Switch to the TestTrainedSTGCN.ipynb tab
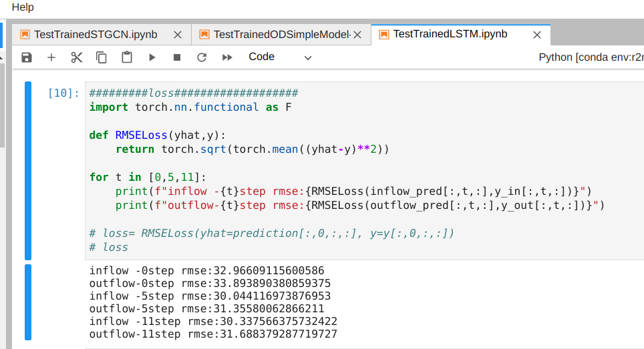644x349 pixels. [95, 34]
